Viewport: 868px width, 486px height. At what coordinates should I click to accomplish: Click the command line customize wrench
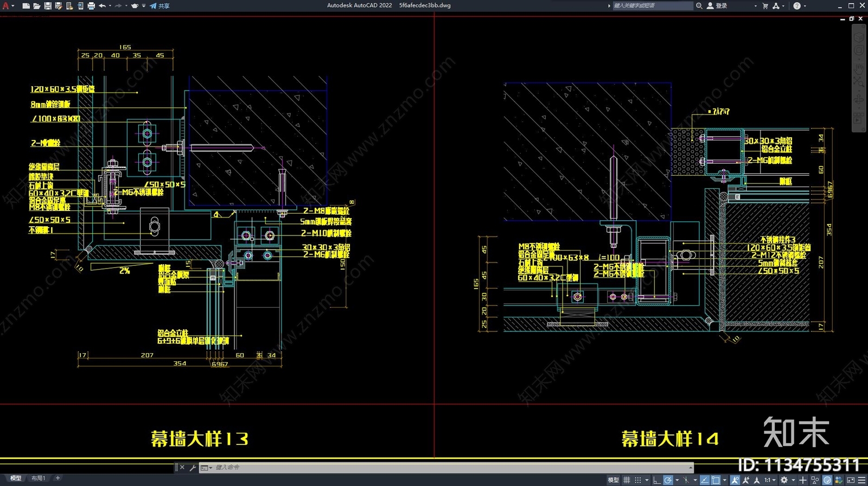coord(193,468)
